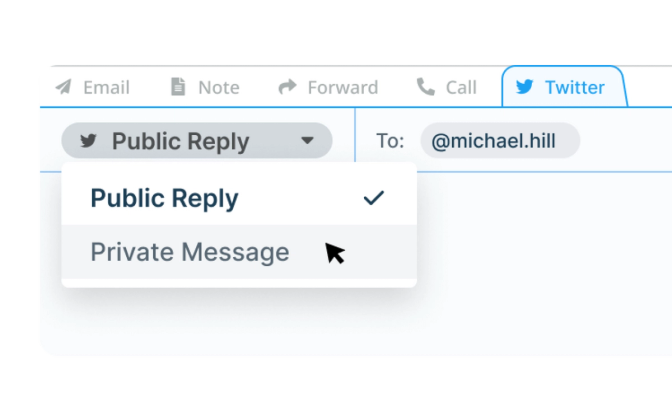Click the To: recipient field label
Viewport: 672px width, 420px height.
(390, 141)
